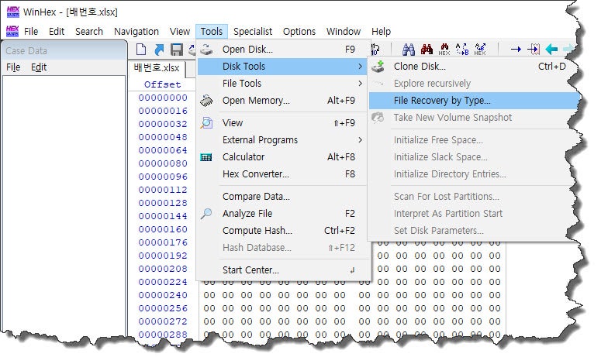
Task: Click the Save floppy disk icon
Action: [x=176, y=50]
